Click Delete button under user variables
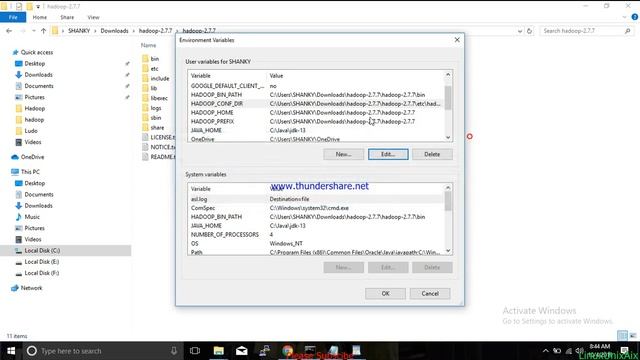640x360 pixels. pos(432,154)
